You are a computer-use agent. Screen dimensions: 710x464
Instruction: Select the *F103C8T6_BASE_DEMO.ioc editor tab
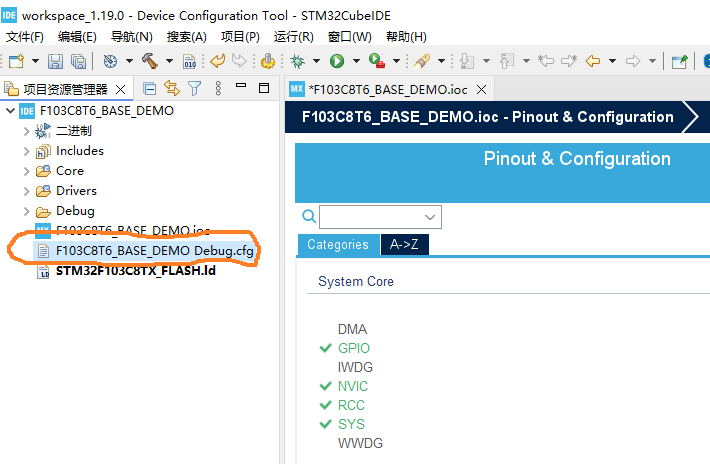coord(388,90)
